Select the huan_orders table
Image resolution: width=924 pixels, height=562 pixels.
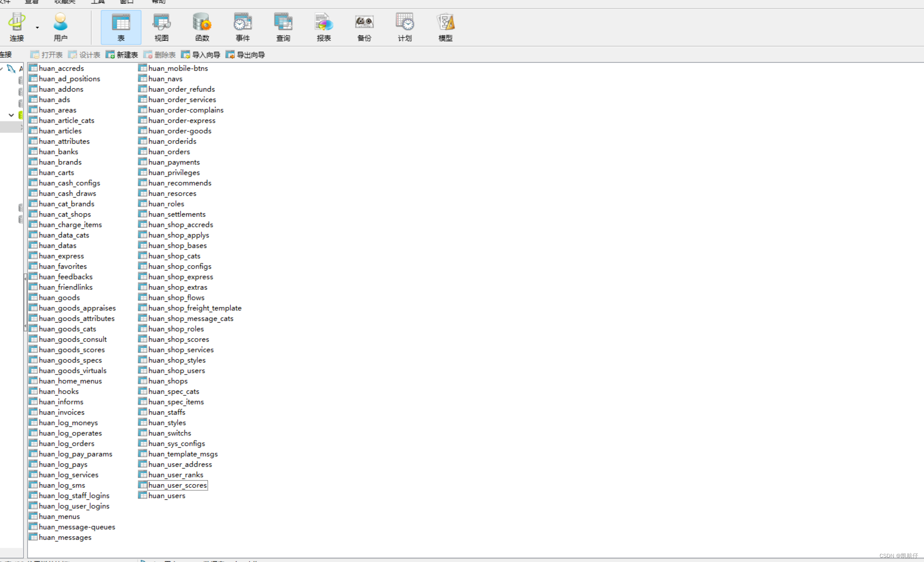coord(169,152)
